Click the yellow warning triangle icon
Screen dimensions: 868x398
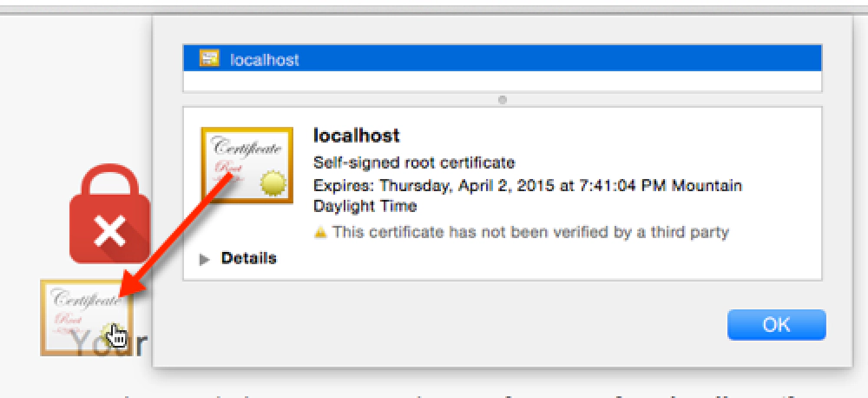point(320,232)
